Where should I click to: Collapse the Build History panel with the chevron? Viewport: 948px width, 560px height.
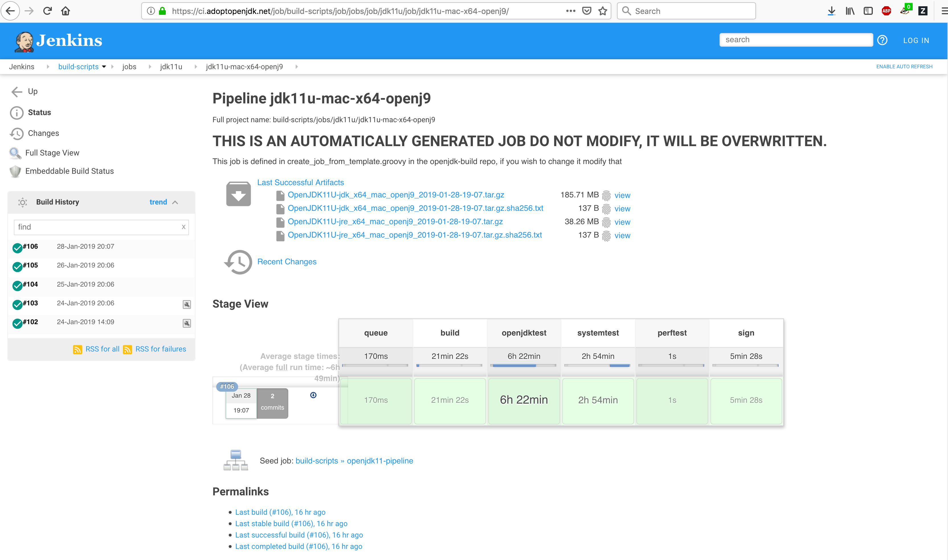175,202
